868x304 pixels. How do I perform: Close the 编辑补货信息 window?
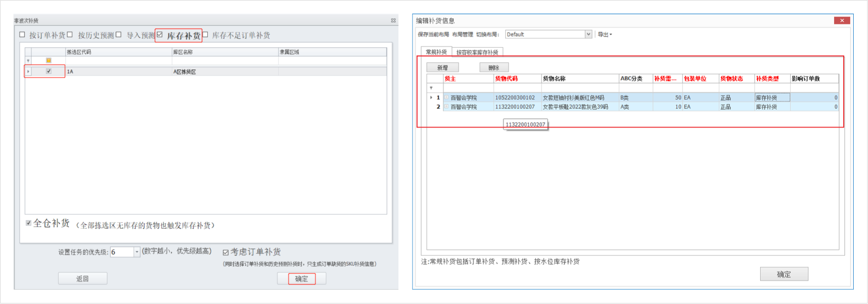[841, 20]
